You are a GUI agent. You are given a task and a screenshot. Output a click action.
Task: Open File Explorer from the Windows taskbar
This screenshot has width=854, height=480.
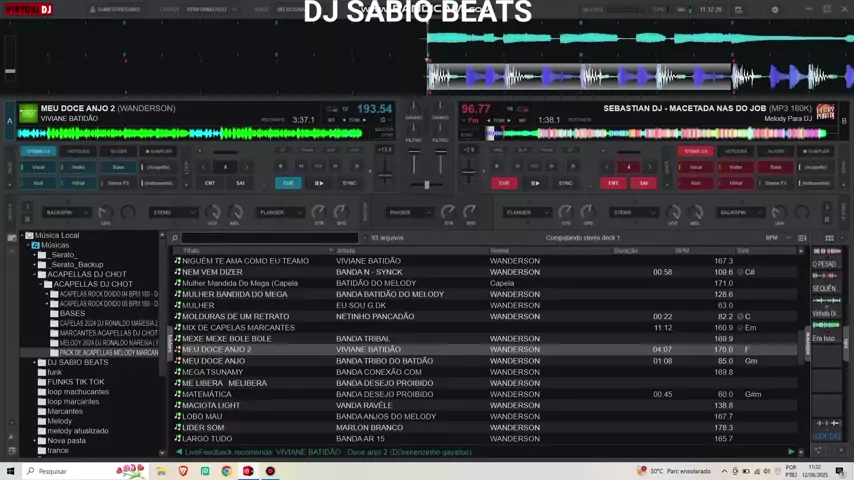[161, 471]
